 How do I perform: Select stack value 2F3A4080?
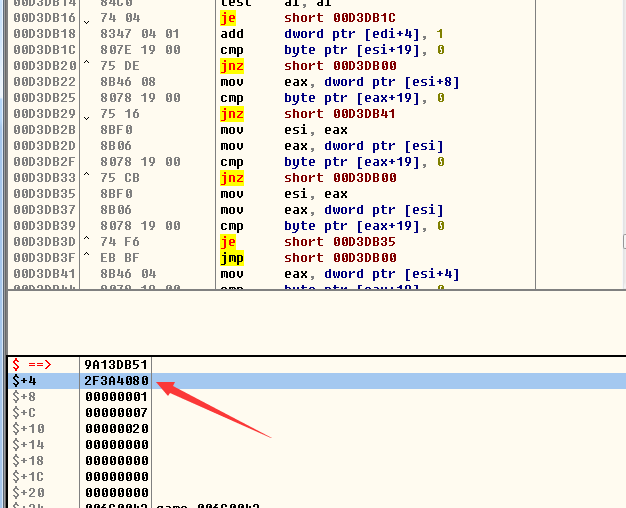(x=116, y=381)
